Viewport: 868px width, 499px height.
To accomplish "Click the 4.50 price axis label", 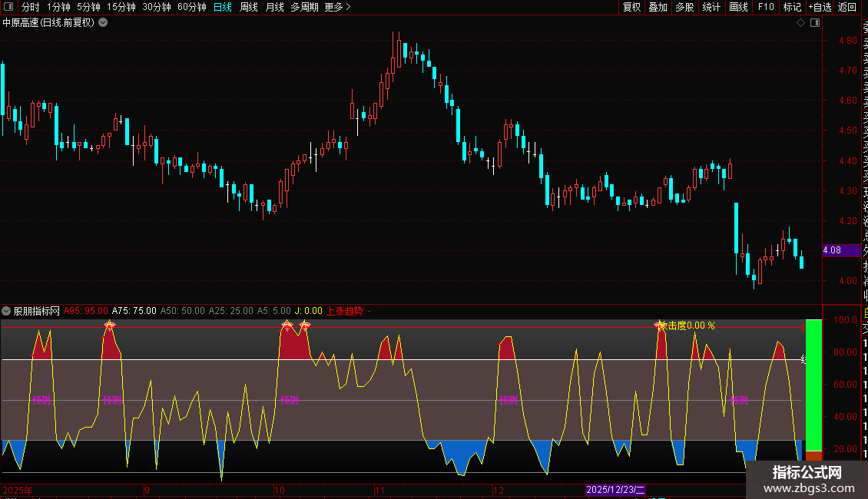I will click(x=847, y=131).
